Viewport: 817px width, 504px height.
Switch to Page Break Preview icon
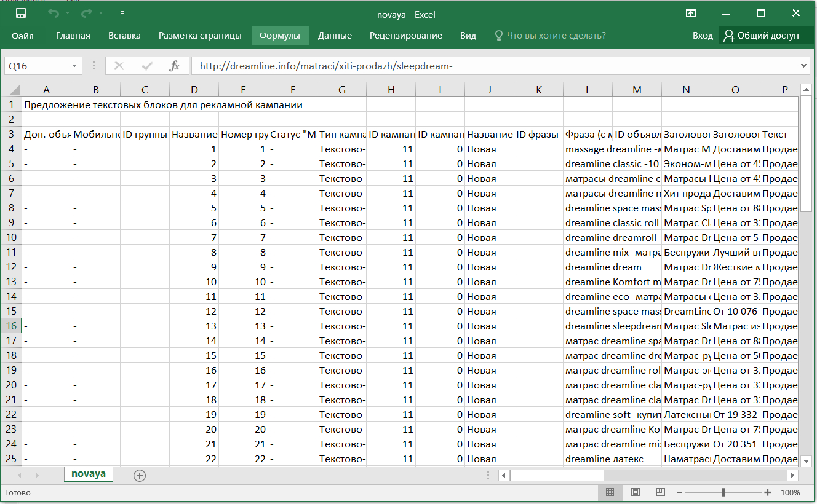click(661, 492)
